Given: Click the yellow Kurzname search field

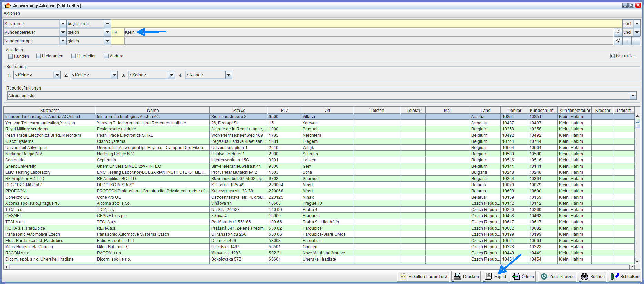Looking at the screenshot, I should tap(366, 24).
